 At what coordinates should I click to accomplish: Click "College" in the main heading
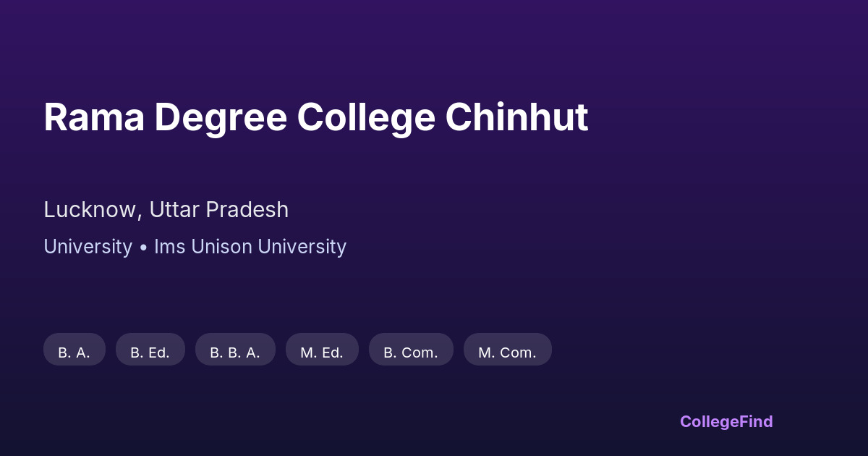point(366,117)
